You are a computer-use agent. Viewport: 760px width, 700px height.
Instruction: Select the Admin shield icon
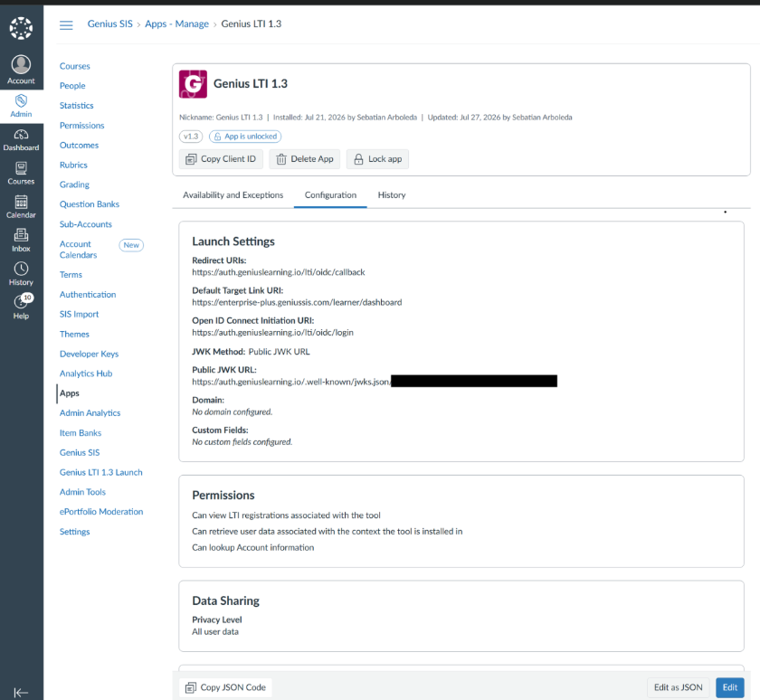coord(21,100)
